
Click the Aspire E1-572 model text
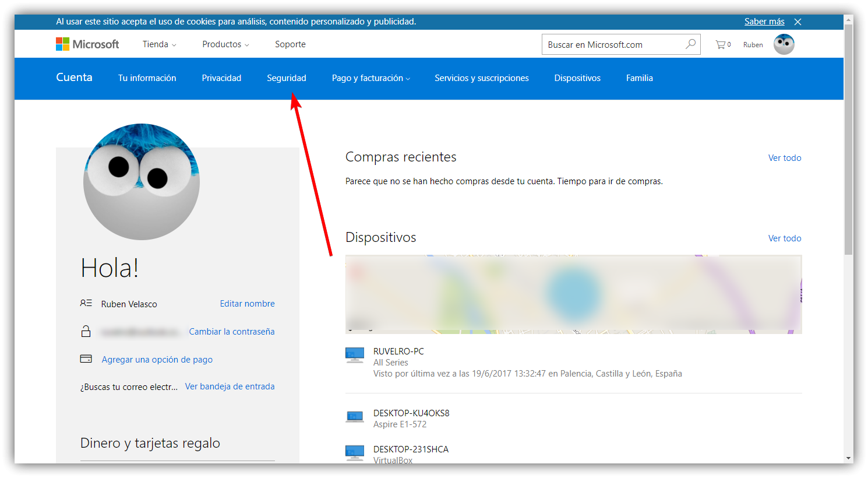[400, 424]
